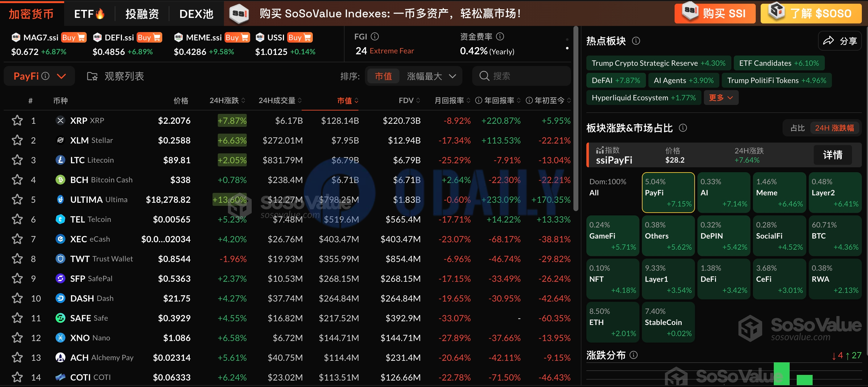The image size is (868, 387).
Task: Open Trump Crypto Strategic Reserve sector
Action: [x=659, y=63]
